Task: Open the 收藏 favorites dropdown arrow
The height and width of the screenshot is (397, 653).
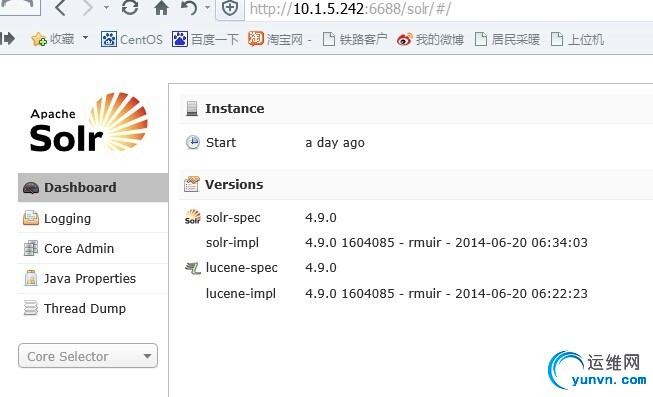Action: (85, 38)
